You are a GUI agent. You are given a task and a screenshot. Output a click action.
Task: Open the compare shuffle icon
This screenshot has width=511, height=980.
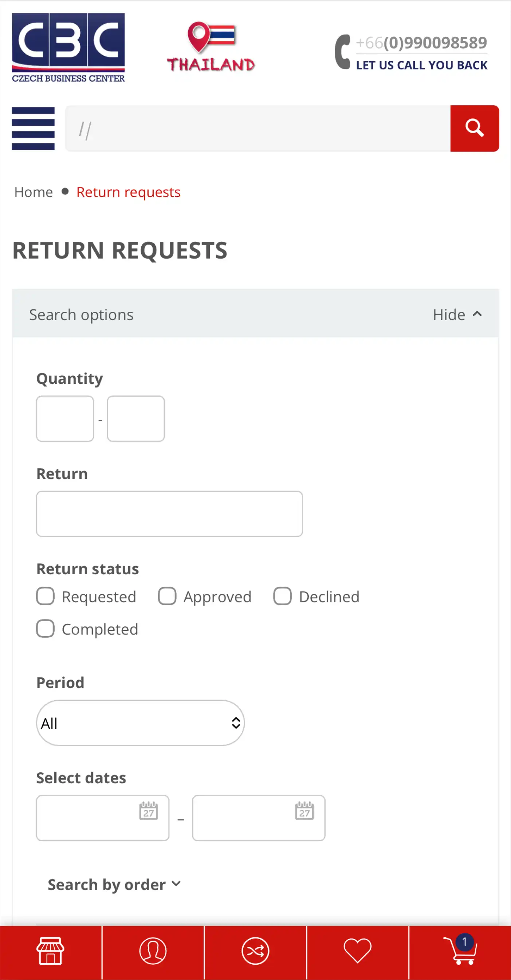click(255, 951)
